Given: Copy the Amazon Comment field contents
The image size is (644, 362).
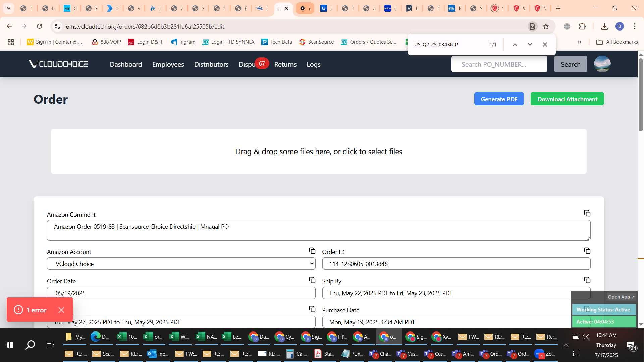Looking at the screenshot, I should coord(587,214).
